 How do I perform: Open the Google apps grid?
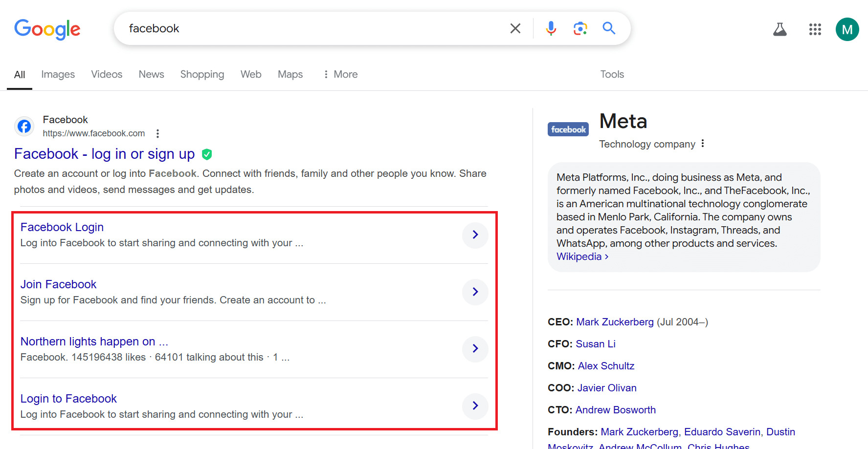[815, 29]
